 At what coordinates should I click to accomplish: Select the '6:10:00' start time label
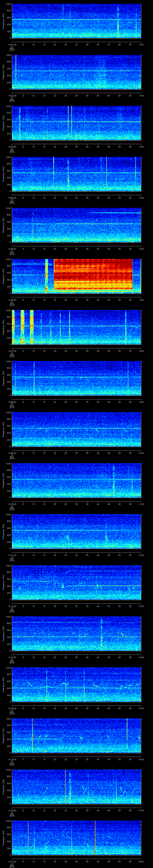tap(12, 504)
